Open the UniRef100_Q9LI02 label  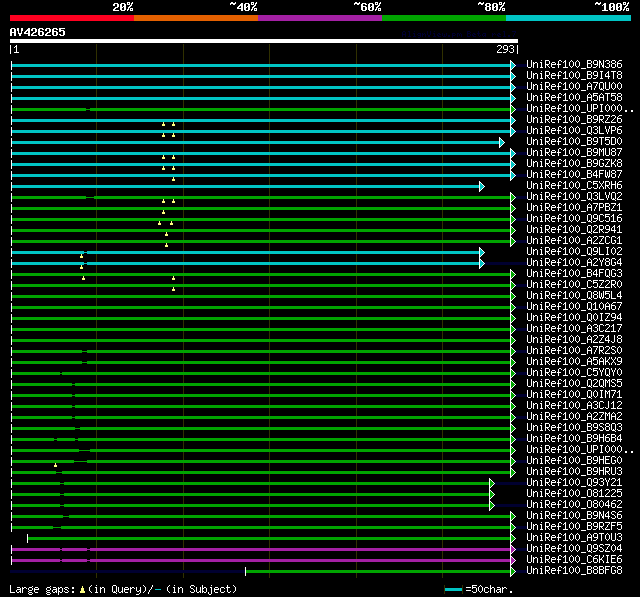(574, 252)
